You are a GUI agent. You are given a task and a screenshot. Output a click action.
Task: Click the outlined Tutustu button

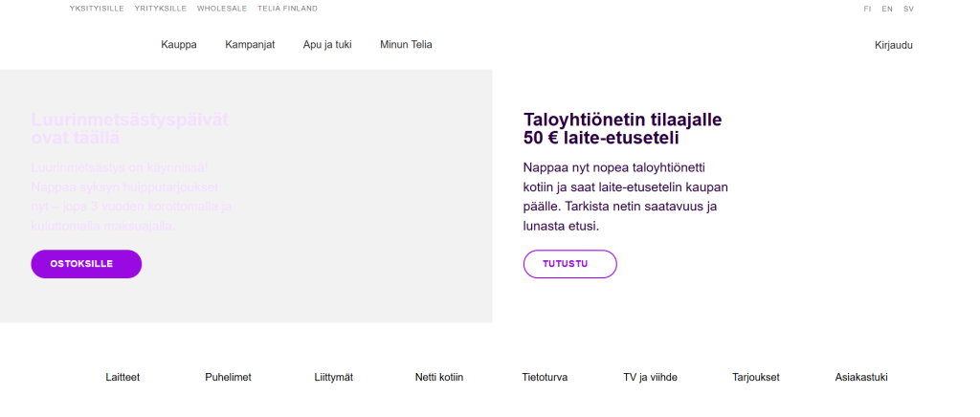click(569, 264)
